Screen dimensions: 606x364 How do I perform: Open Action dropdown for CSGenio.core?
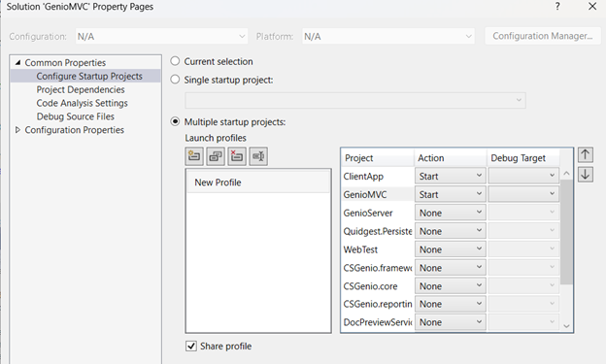450,286
